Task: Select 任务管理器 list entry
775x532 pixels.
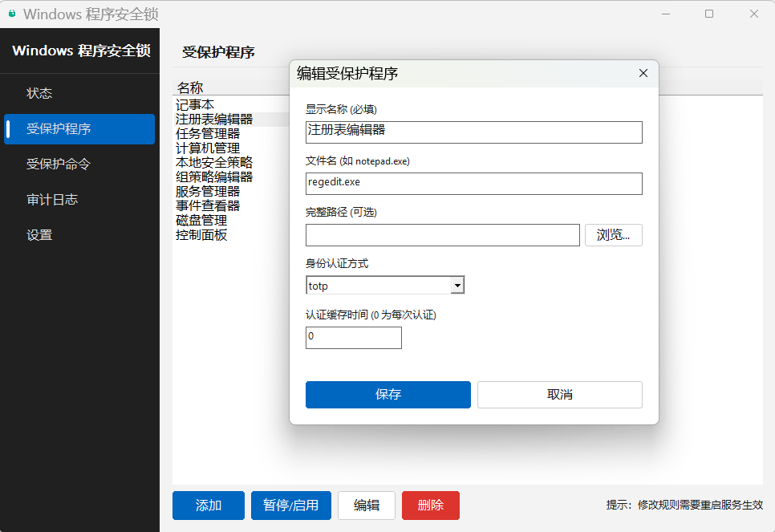Action: (208, 133)
